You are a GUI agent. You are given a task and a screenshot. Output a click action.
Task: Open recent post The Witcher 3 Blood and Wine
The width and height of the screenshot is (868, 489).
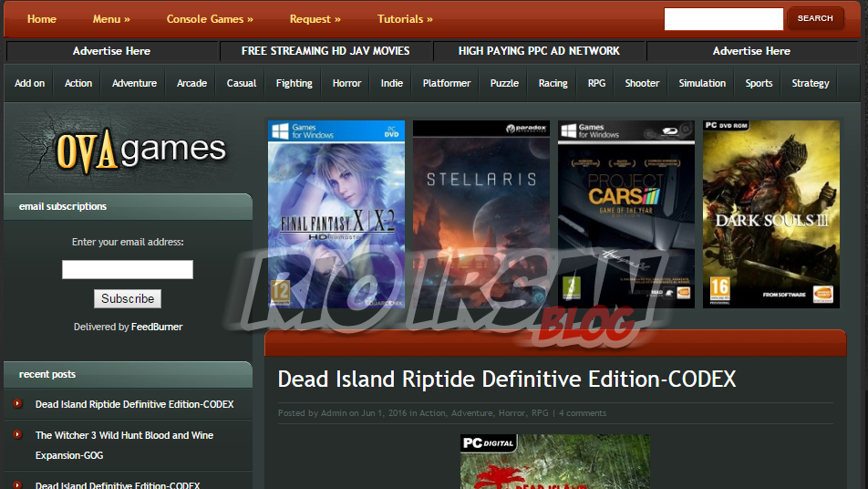[x=124, y=445]
